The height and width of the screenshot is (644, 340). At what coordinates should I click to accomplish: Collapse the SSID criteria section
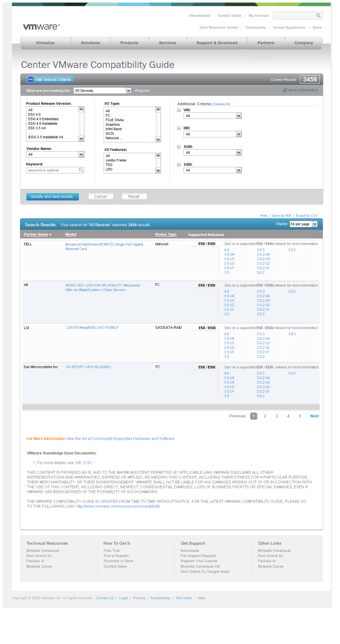pos(179,164)
